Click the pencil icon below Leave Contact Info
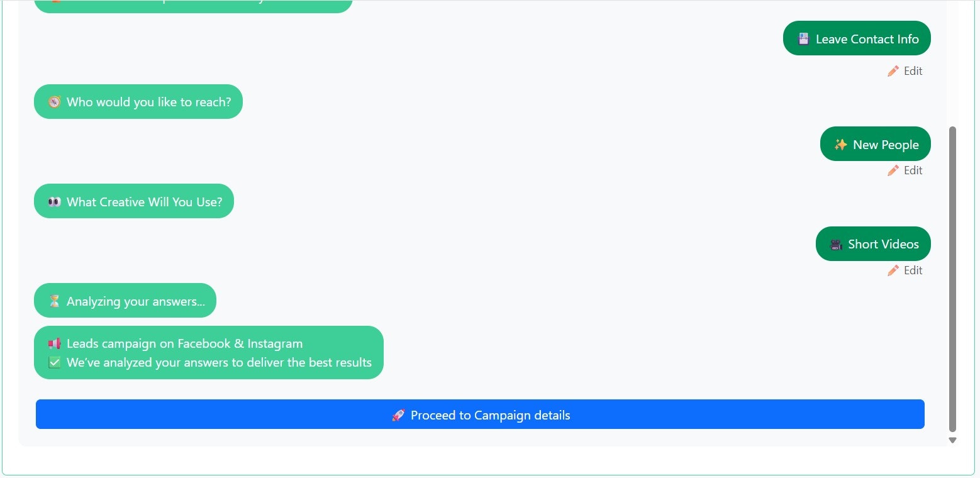This screenshot has height=478, width=980. (893, 71)
